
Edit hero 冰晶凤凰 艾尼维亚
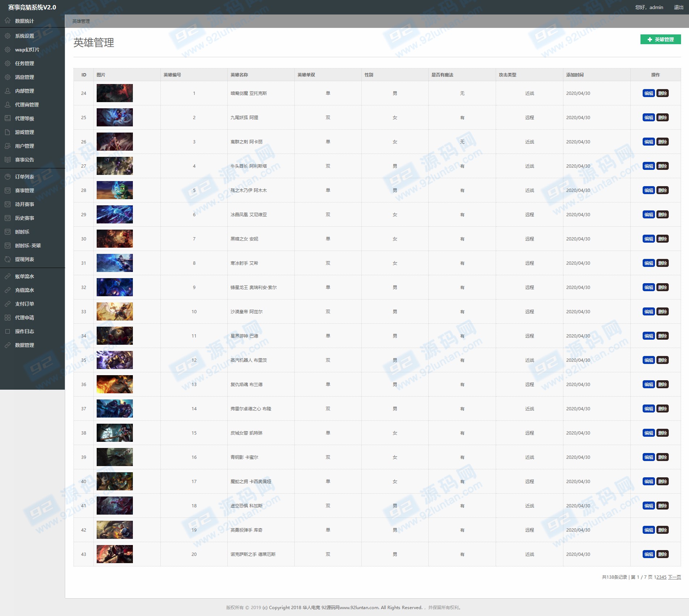[648, 215]
